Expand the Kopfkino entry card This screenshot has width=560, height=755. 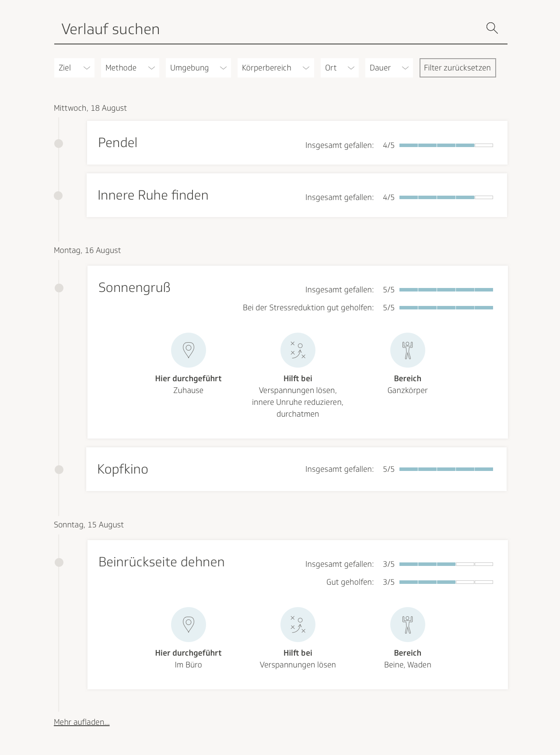(296, 469)
